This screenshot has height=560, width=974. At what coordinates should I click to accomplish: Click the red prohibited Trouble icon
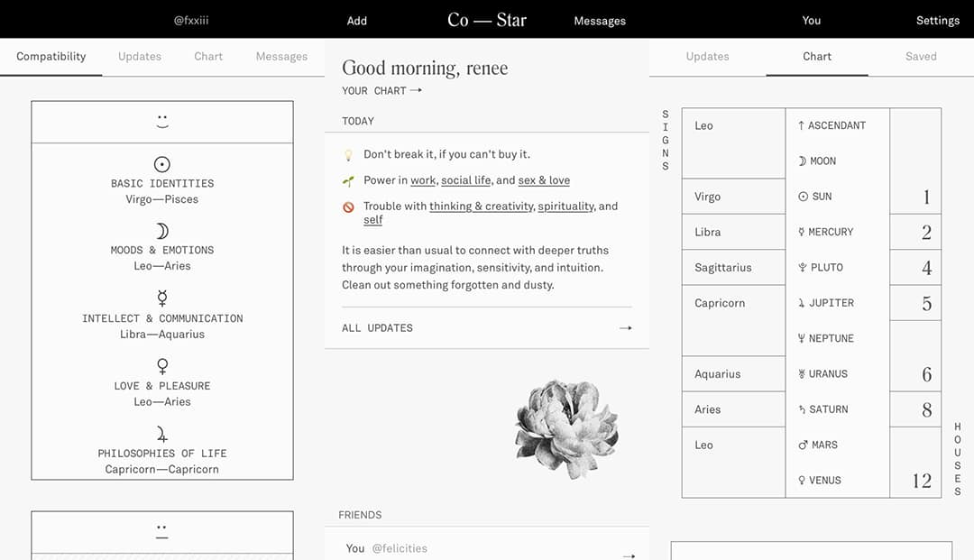tap(348, 207)
